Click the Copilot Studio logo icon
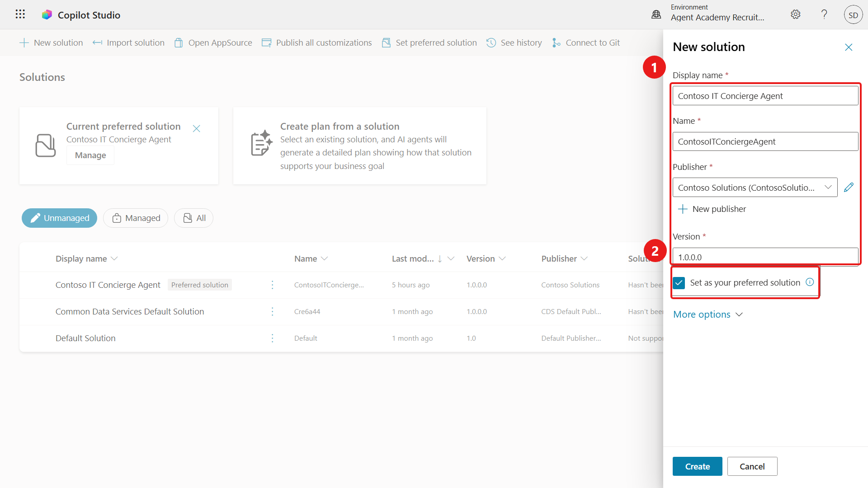Viewport: 868px width, 488px height. click(47, 15)
